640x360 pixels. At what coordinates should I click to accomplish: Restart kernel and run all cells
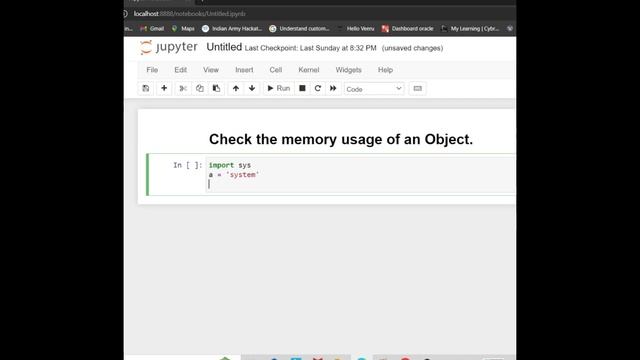click(333, 89)
